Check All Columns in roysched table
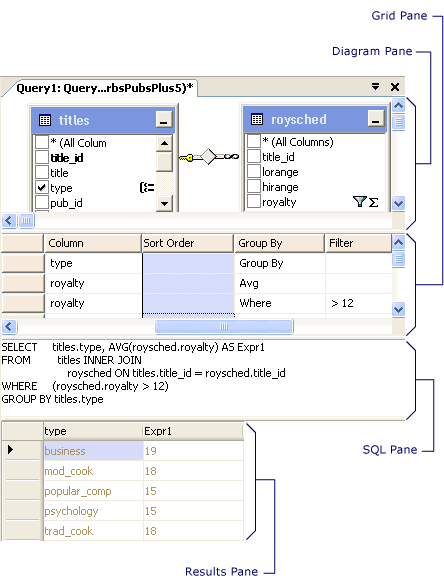Viewport: 444px width, 587px height. coord(253,141)
